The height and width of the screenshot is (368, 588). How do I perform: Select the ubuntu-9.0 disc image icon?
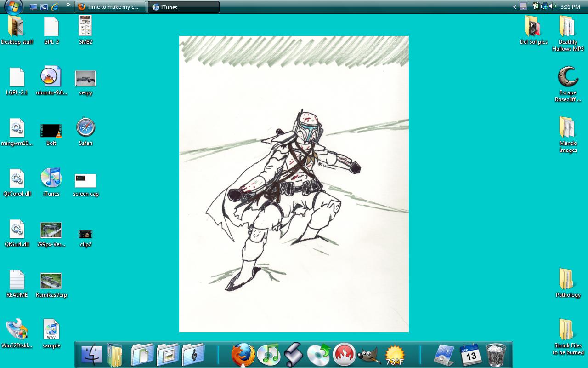[x=51, y=81]
